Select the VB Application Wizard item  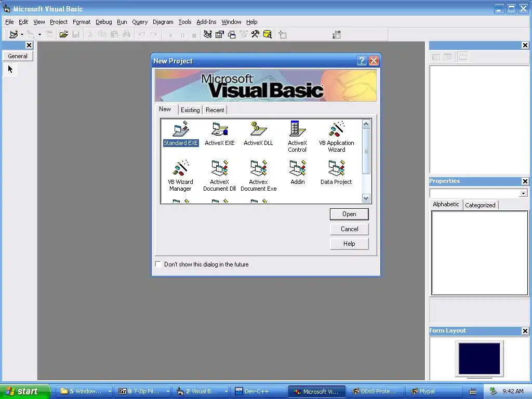pyautogui.click(x=336, y=137)
